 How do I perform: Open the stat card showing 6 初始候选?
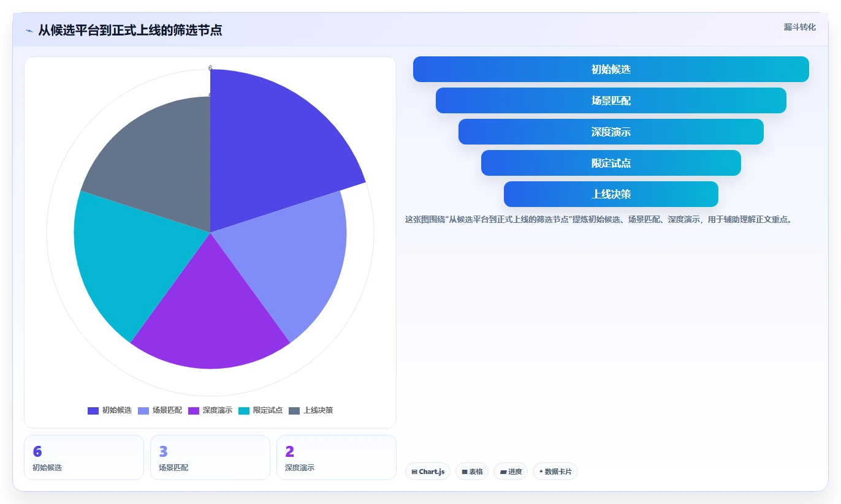[84, 457]
